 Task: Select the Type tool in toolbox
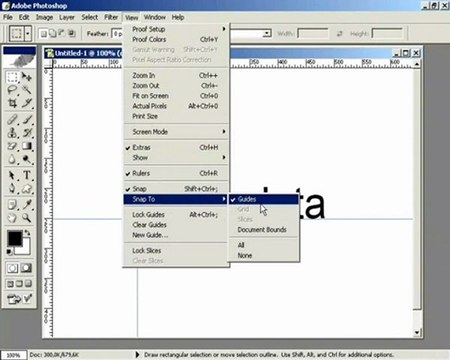[27, 175]
